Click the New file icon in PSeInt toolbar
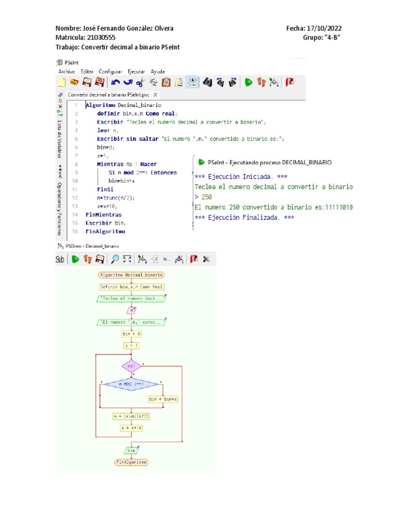399x532 pixels. point(62,82)
